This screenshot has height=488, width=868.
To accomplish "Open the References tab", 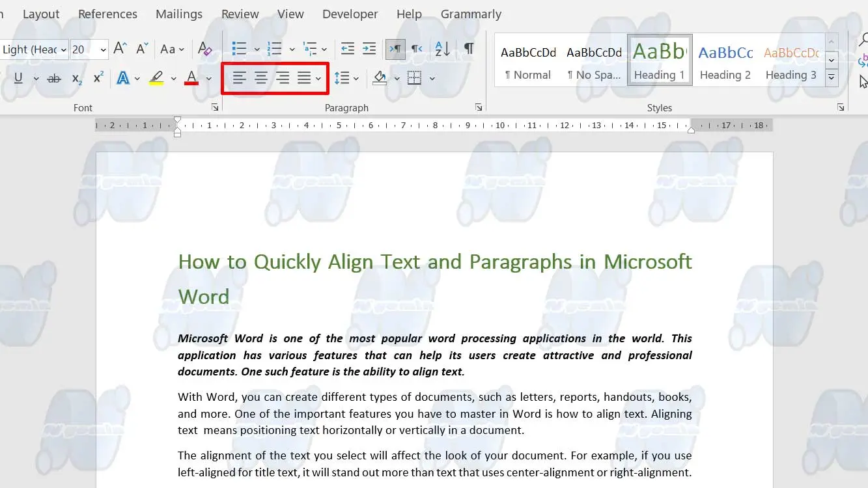I will [x=107, y=14].
